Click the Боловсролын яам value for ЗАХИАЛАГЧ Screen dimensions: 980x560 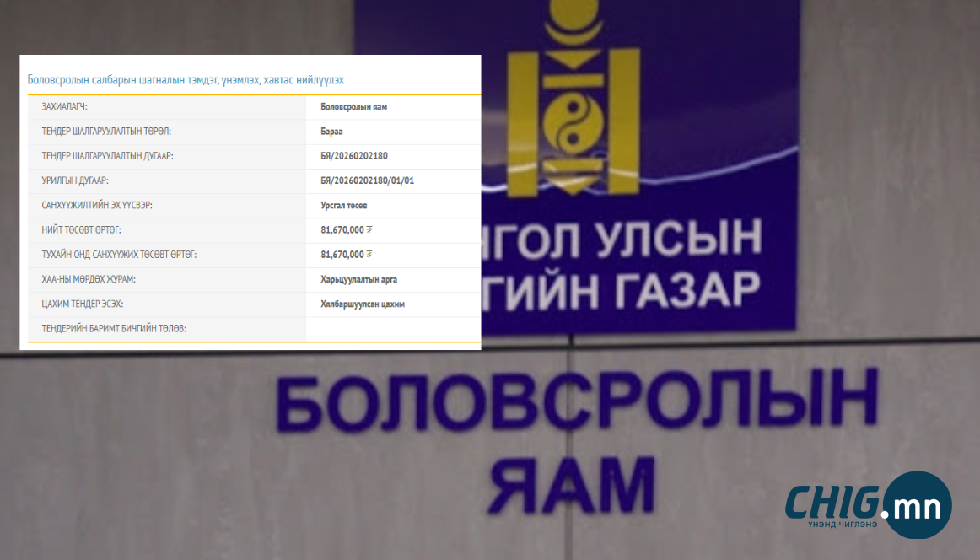pos(353,107)
